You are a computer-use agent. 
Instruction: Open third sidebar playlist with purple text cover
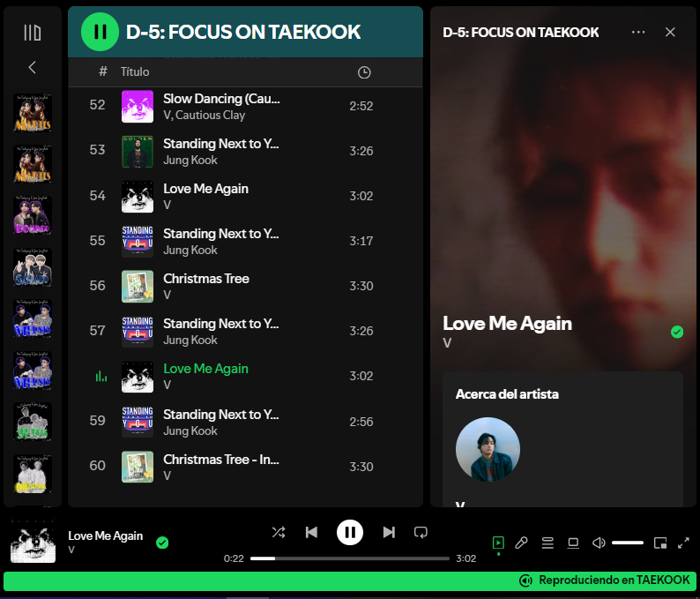(33, 216)
